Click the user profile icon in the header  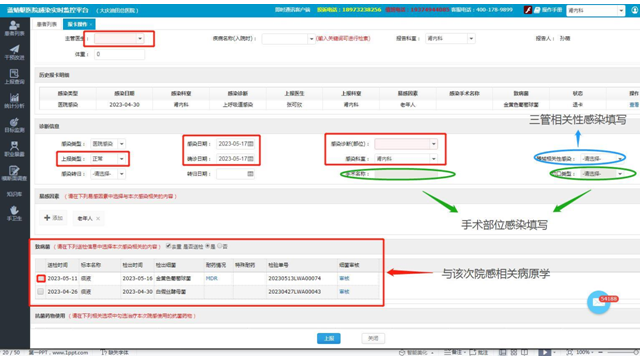635,10
